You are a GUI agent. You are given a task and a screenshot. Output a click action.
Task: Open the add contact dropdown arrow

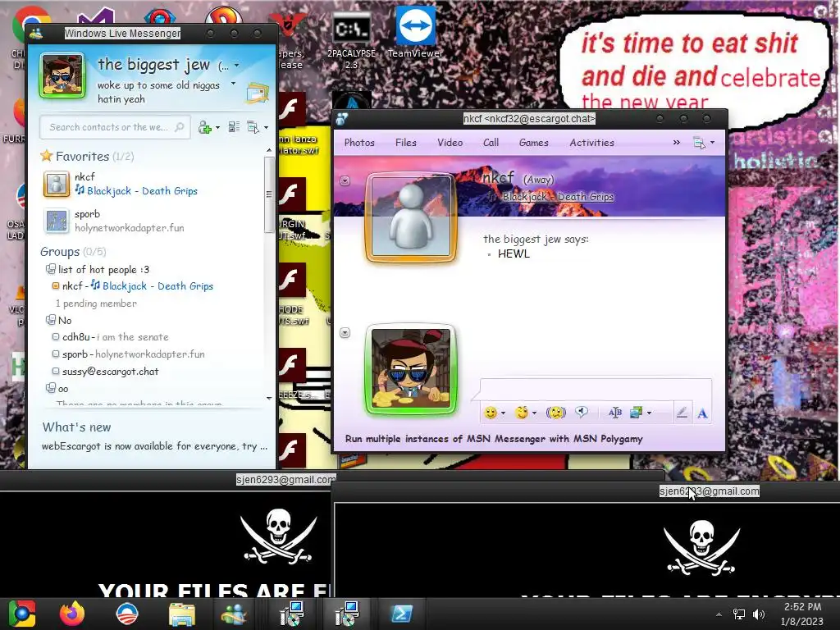pyautogui.click(x=217, y=127)
